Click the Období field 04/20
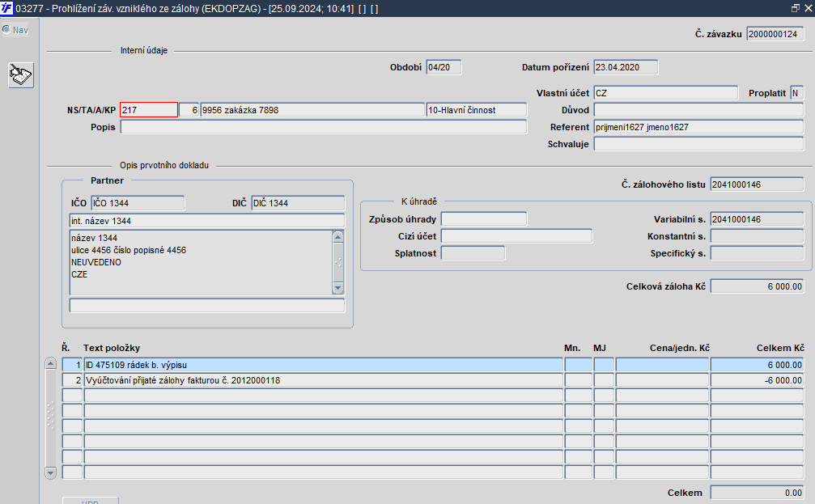Viewport: 815px width, 504px height. coord(444,67)
